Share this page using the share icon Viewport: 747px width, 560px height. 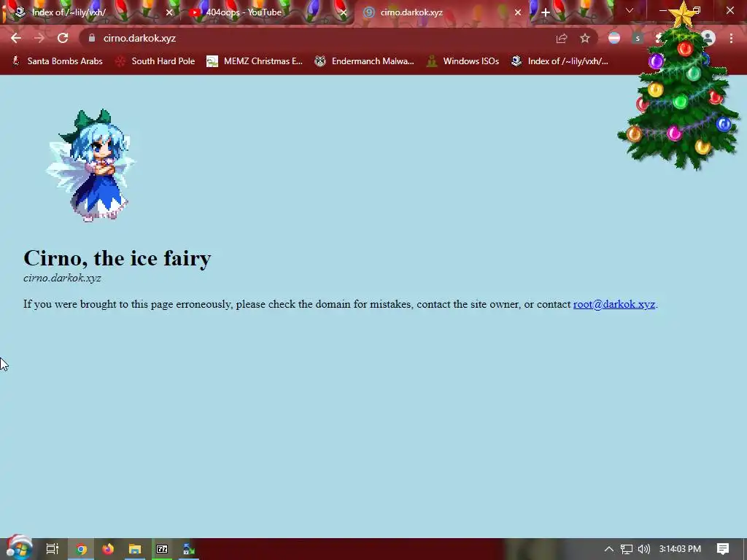(x=562, y=39)
